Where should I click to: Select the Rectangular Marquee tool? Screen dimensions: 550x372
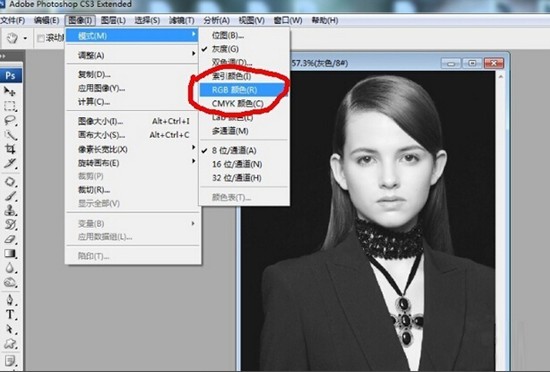pos(9,106)
